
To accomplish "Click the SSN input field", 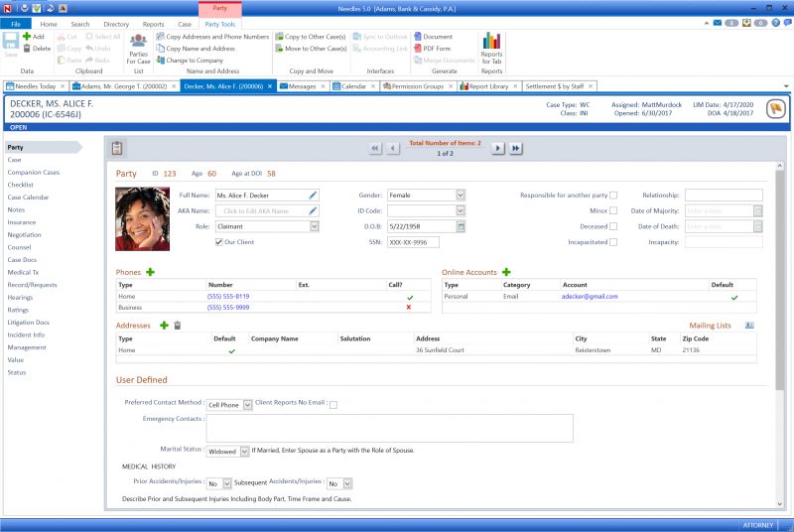I will pyautogui.click(x=413, y=242).
